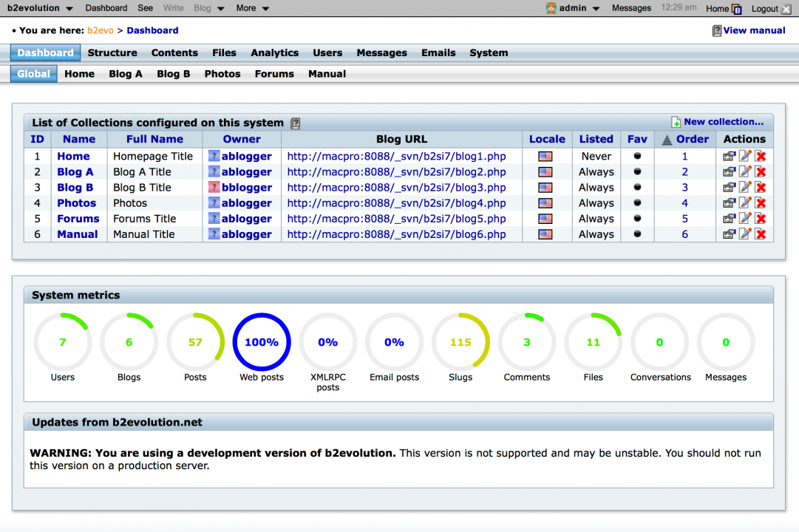Click the pencil edit icon for Photos
Viewport: 799px width, 532px height.
pos(745,203)
